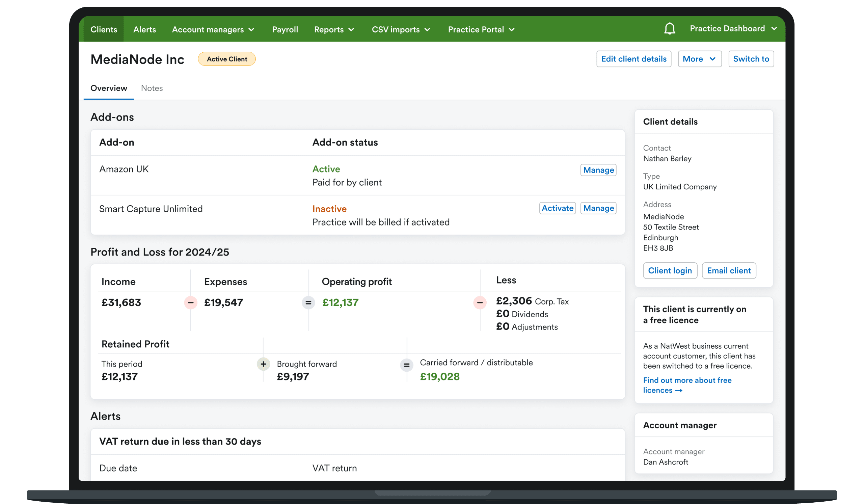Screen dimensions: 864x504
Task: Click the CSV imports dropdown arrow
Action: tap(428, 29)
